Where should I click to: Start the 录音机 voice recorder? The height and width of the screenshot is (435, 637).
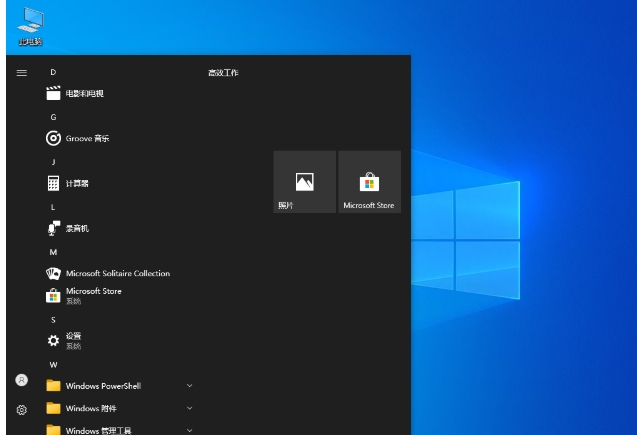[77, 229]
